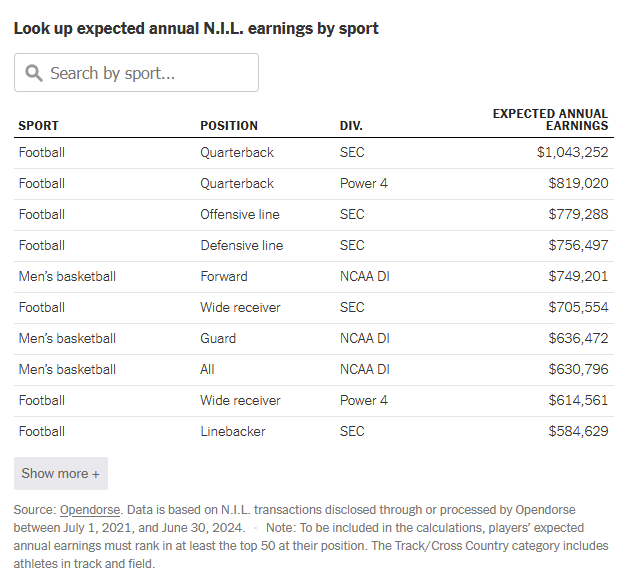Click the EXPECTED ANNUAL EARNINGS header

550,120
